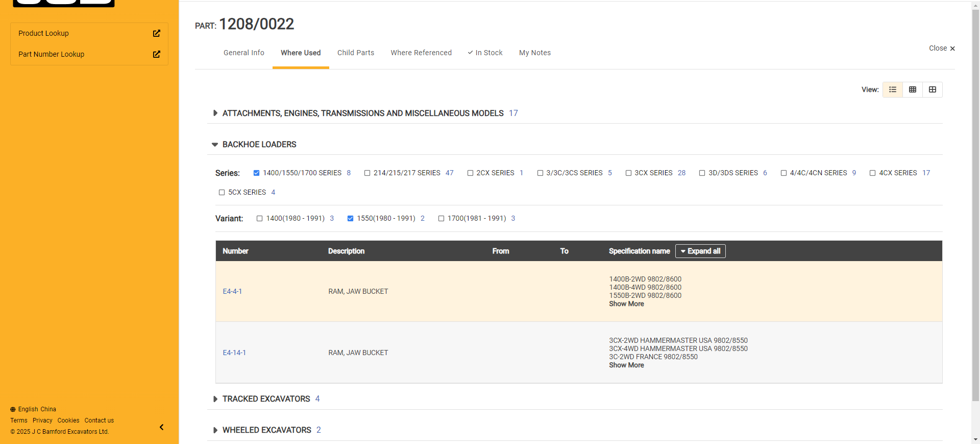Open the Child Parts tab
Screen dimensions: 980x444
[355, 53]
